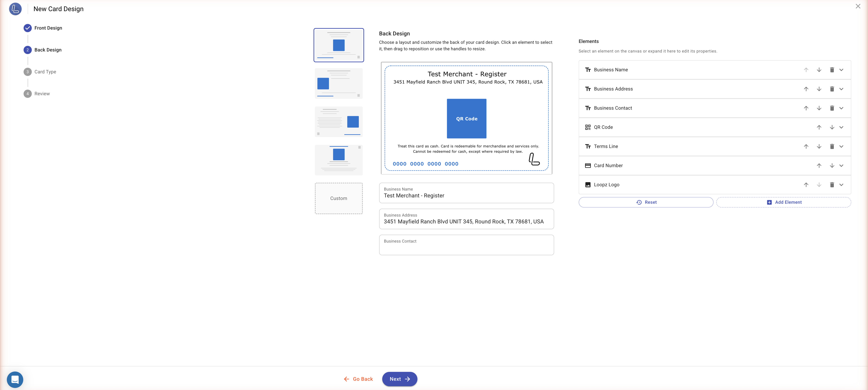This screenshot has height=390, width=868.
Task: Choose the Custom layout option
Action: pyautogui.click(x=339, y=198)
